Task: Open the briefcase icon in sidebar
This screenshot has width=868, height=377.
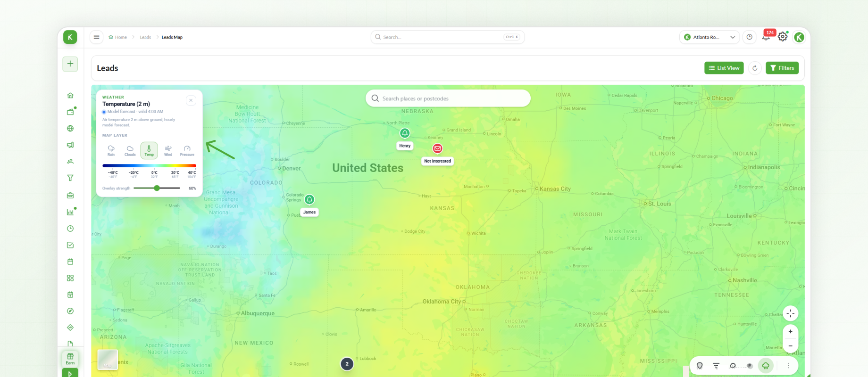Action: pyautogui.click(x=70, y=195)
